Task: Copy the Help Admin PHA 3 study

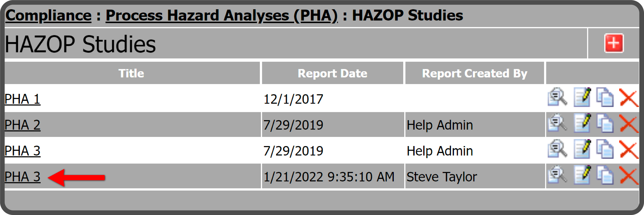Action: (605, 149)
